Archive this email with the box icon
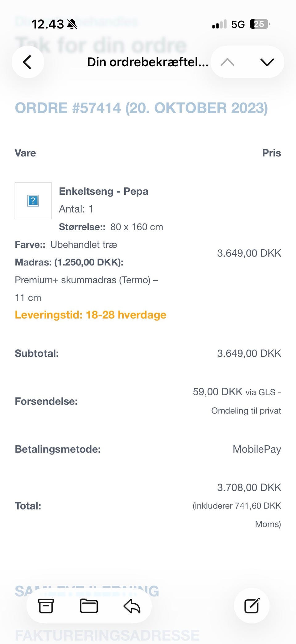This screenshot has width=296, height=644. tap(46, 606)
